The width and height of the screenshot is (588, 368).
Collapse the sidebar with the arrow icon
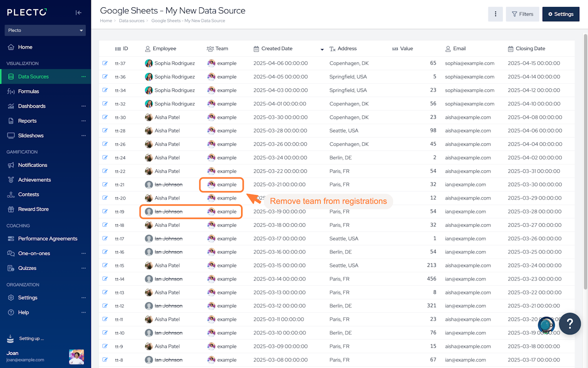(79, 13)
